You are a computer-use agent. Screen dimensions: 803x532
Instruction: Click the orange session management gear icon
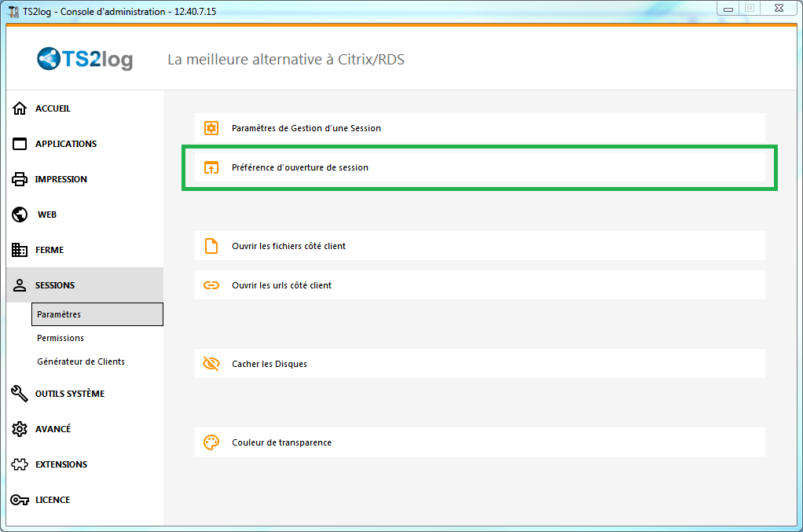pyautogui.click(x=211, y=128)
